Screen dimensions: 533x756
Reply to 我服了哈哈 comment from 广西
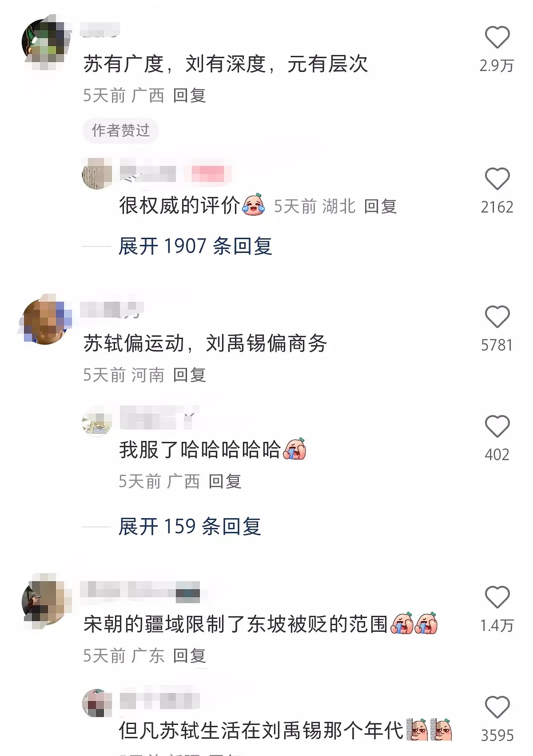[225, 481]
